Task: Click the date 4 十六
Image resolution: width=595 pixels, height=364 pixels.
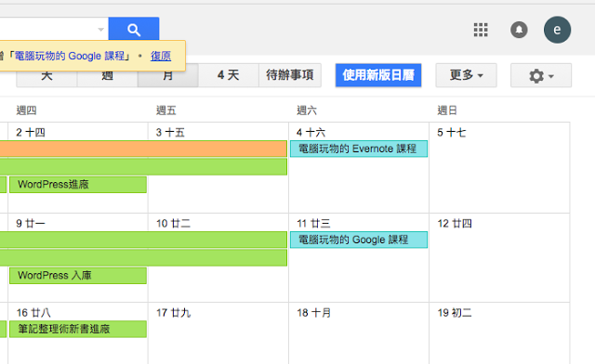Action: pyautogui.click(x=311, y=133)
